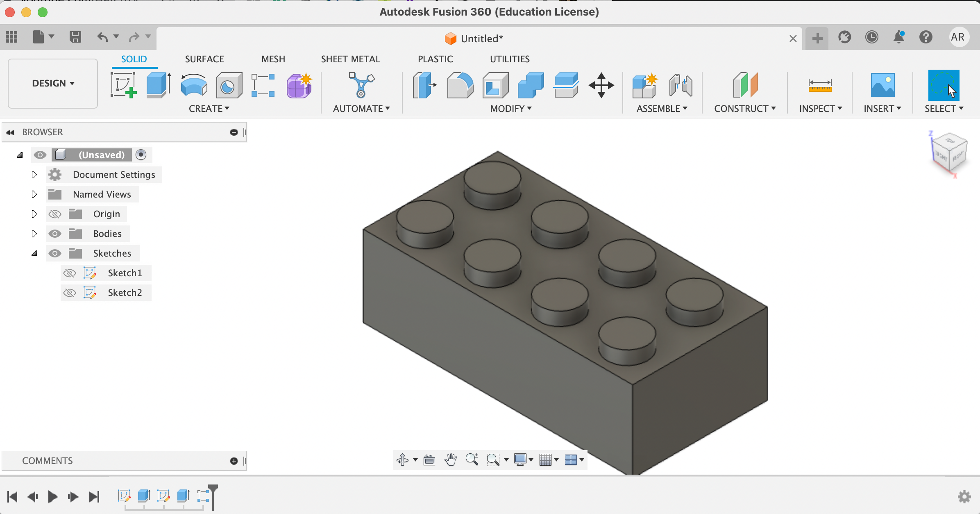Viewport: 980px width, 514px height.
Task: Undo the last action
Action: pos(102,37)
